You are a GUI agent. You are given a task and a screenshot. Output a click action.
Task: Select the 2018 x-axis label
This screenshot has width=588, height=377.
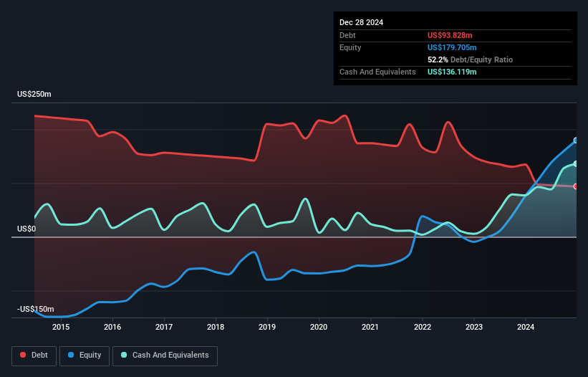point(216,327)
